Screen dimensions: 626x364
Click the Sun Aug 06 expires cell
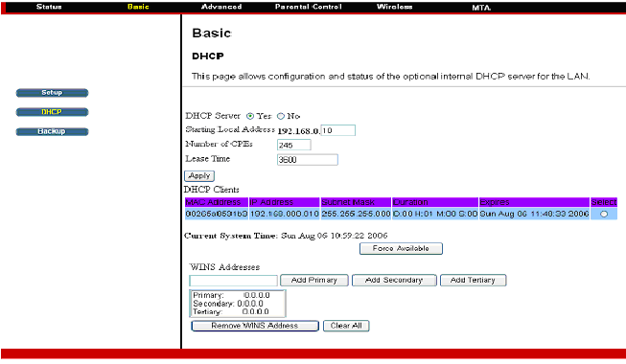pos(534,214)
